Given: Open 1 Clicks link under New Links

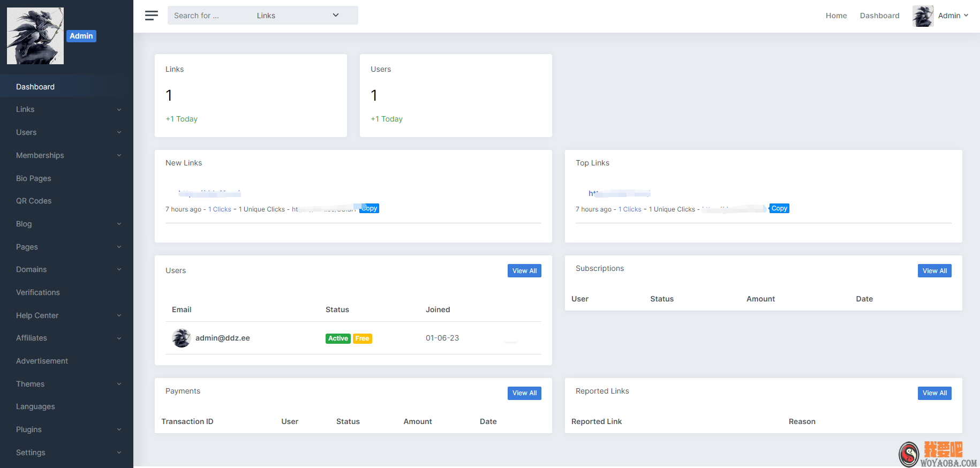Looking at the screenshot, I should pyautogui.click(x=220, y=209).
